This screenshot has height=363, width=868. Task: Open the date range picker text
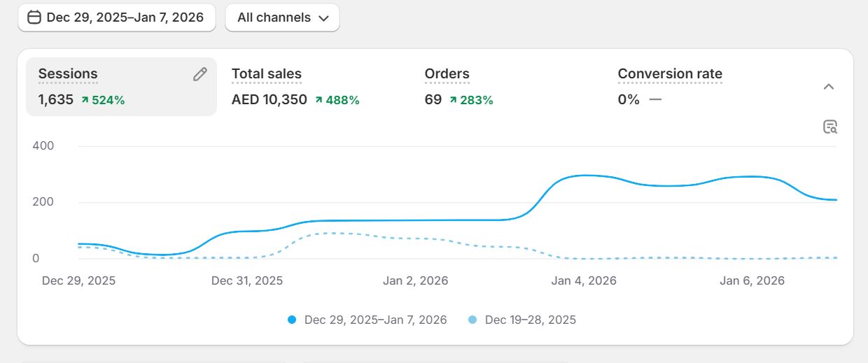125,17
